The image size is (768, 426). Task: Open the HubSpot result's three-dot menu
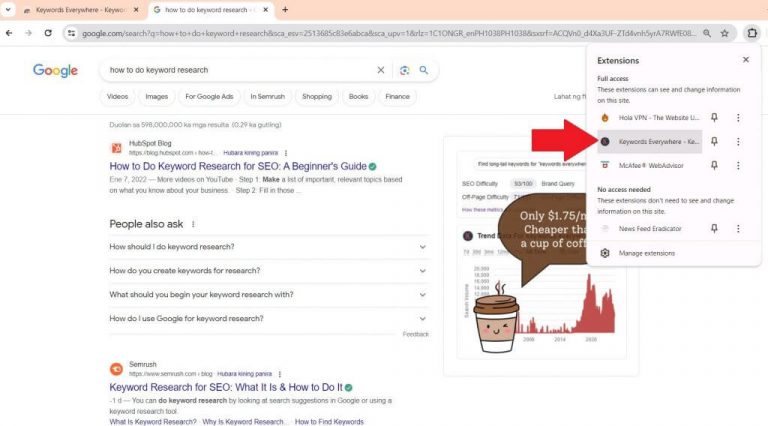pos(286,153)
